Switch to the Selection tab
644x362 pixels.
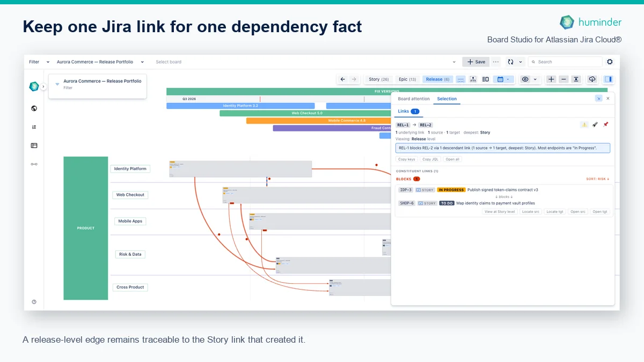447,99
